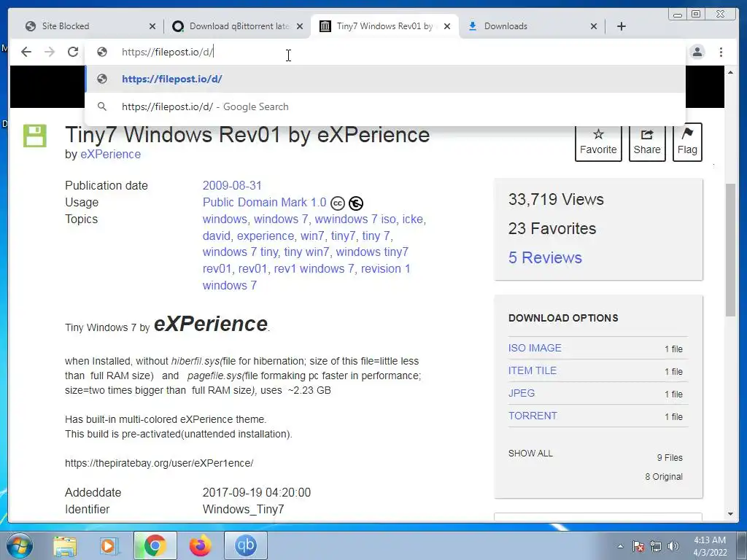Click the vertical scrollbar thumb
Viewport: 747px width, 560px height.
point(730,250)
